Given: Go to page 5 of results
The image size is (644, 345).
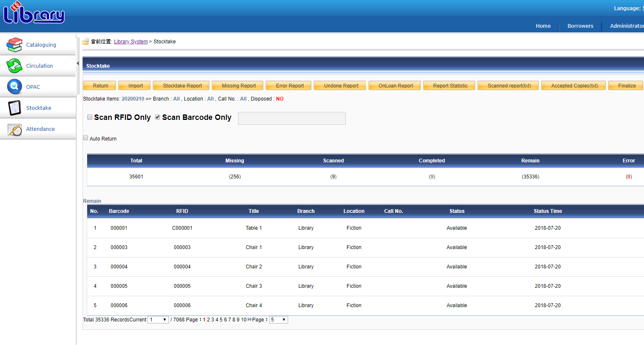Looking at the screenshot, I should (x=221, y=320).
